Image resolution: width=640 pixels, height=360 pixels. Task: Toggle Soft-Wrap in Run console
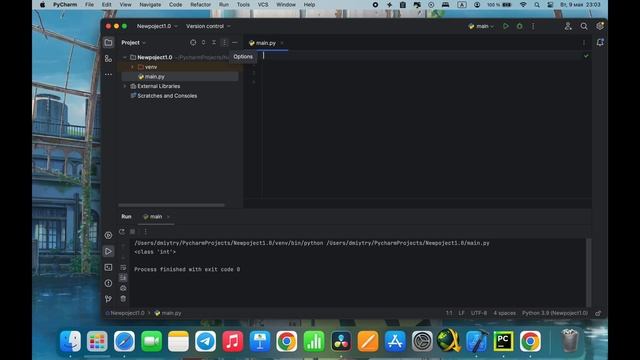coord(123,267)
